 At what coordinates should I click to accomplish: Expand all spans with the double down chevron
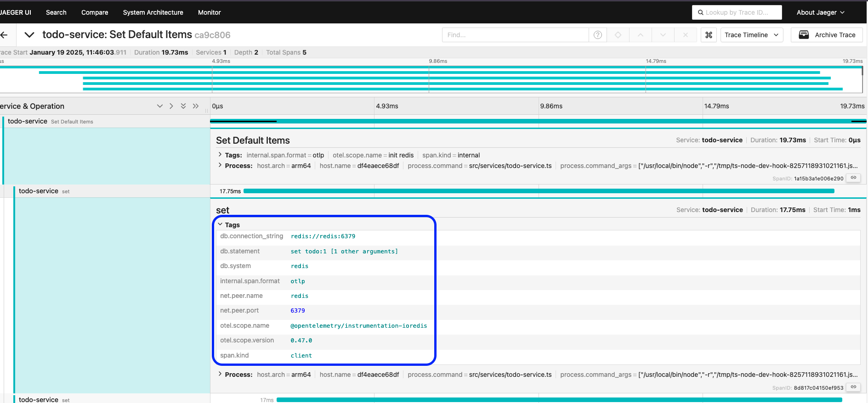point(183,106)
